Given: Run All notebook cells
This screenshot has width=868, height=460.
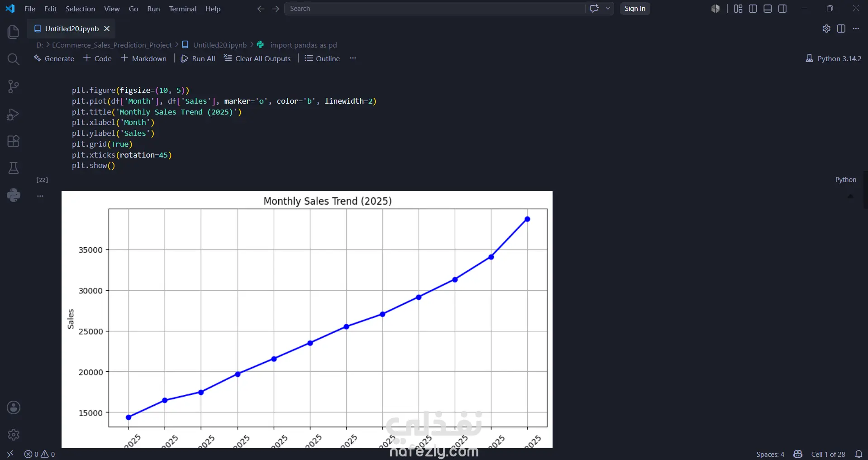Looking at the screenshot, I should (198, 58).
